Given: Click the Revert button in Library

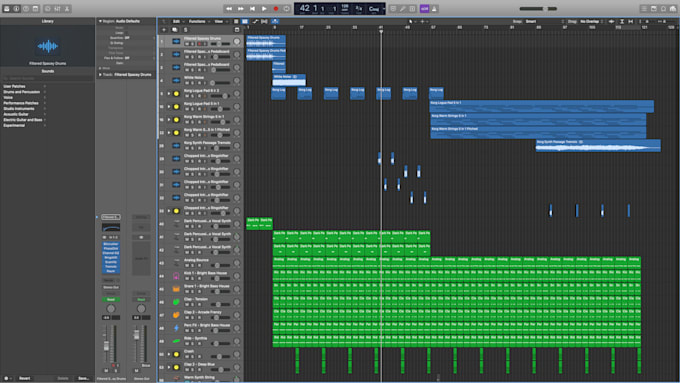Looking at the screenshot, I should pyautogui.click(x=25, y=378).
